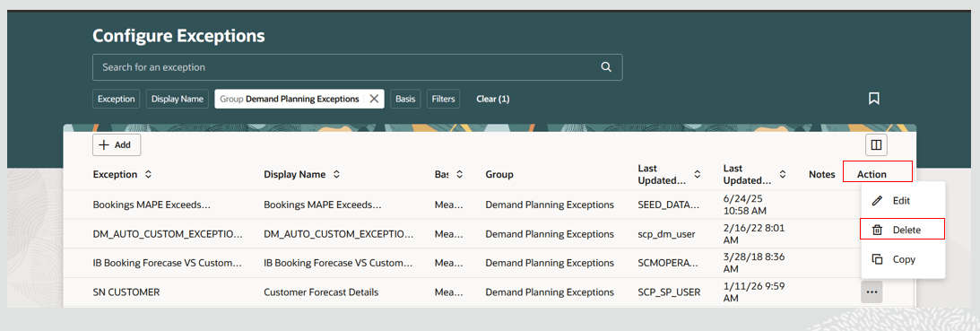Click Bookings MAPE Exceeds display name cell
This screenshot has width=980, height=331.
pos(323,205)
